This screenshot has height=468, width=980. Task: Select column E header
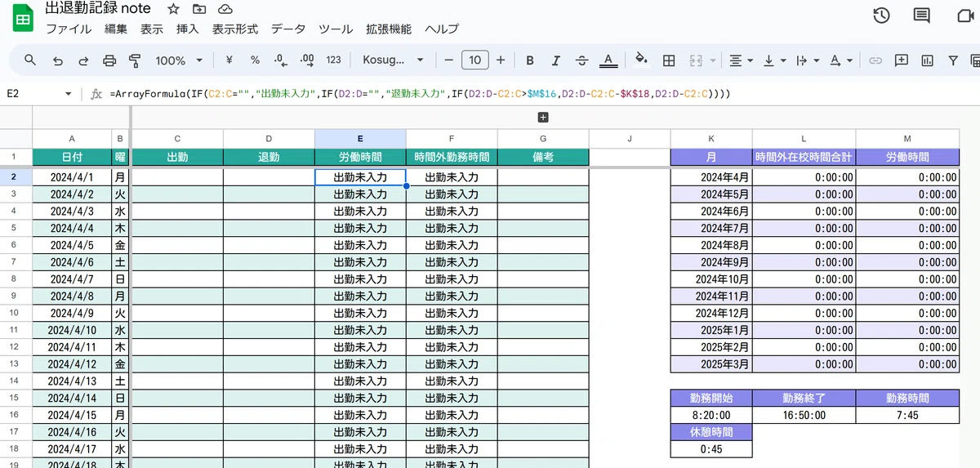pos(360,139)
